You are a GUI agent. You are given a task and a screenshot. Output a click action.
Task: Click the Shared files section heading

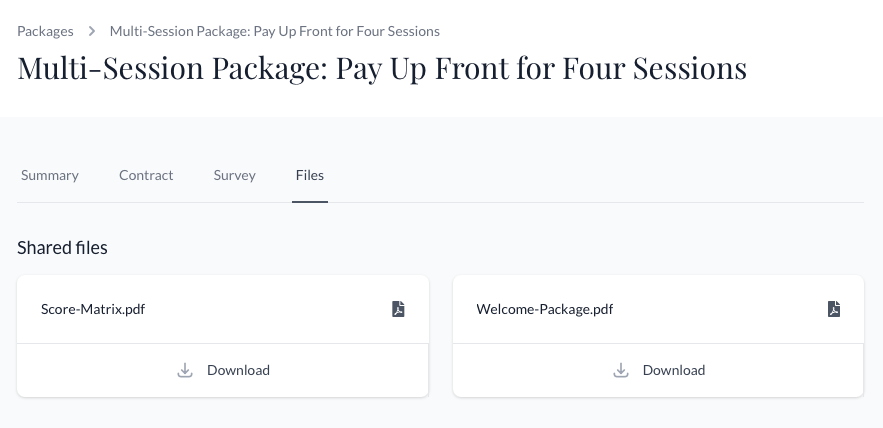[62, 248]
